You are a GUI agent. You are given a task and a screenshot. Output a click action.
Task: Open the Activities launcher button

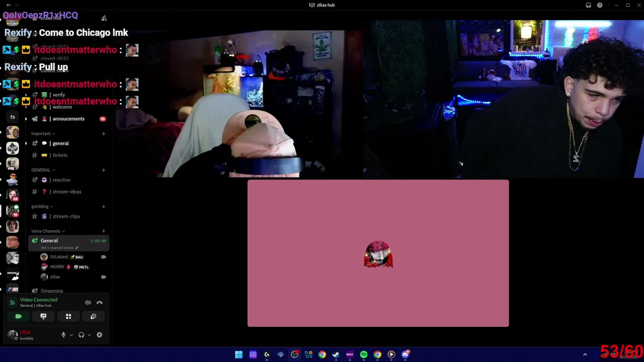(x=68, y=316)
